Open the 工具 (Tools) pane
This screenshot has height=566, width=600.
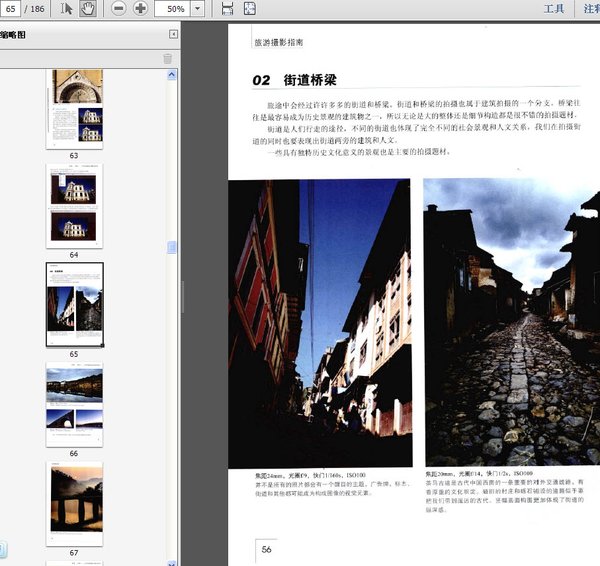(554, 9)
